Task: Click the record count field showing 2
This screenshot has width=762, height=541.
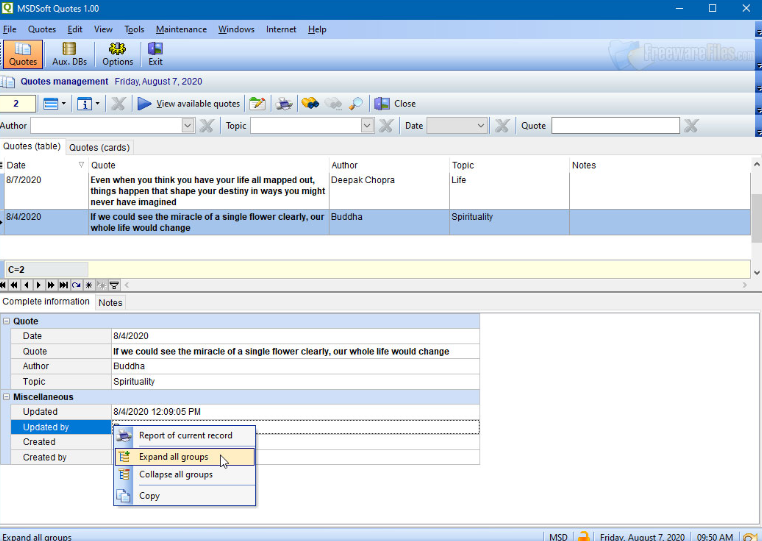Action: pyautogui.click(x=17, y=104)
